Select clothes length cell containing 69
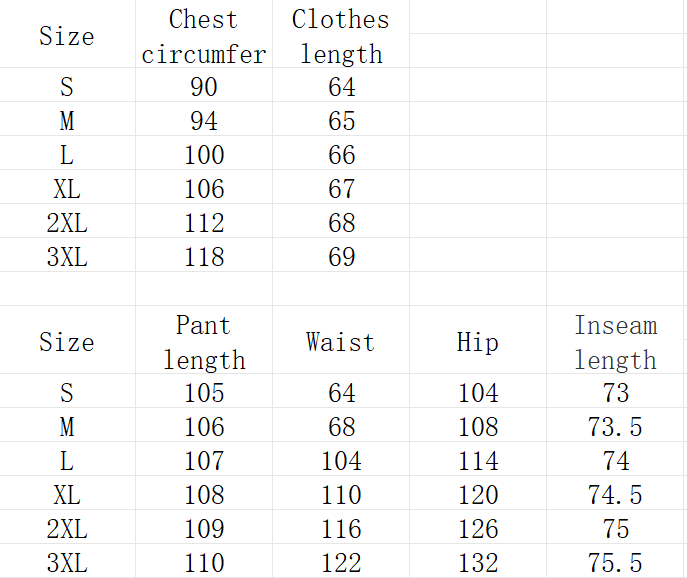The image size is (687, 578). pos(341,257)
